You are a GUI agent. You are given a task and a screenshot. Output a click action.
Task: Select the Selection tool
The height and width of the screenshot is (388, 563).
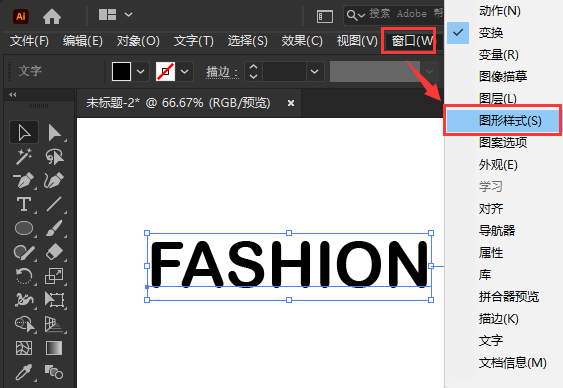tap(24, 132)
